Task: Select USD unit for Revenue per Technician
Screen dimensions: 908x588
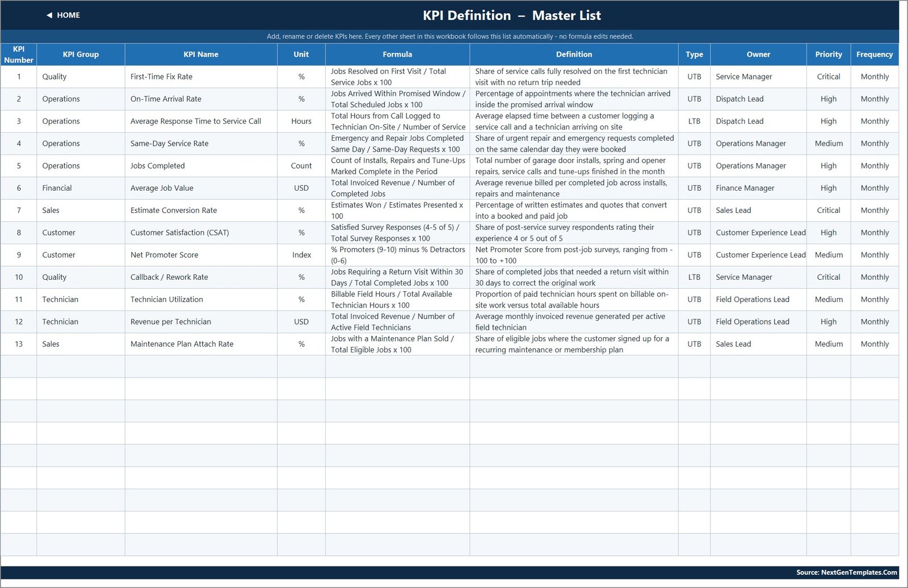Action: point(301,322)
